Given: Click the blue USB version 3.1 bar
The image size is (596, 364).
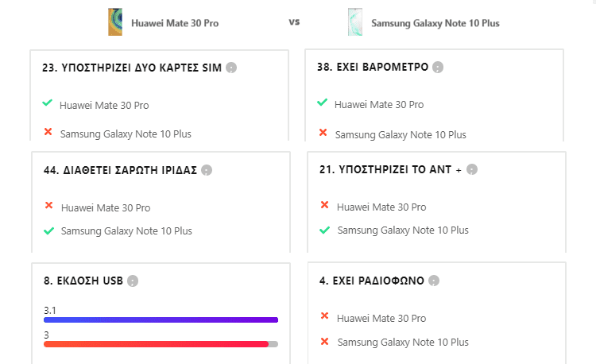Looking at the screenshot, I should tap(161, 320).
